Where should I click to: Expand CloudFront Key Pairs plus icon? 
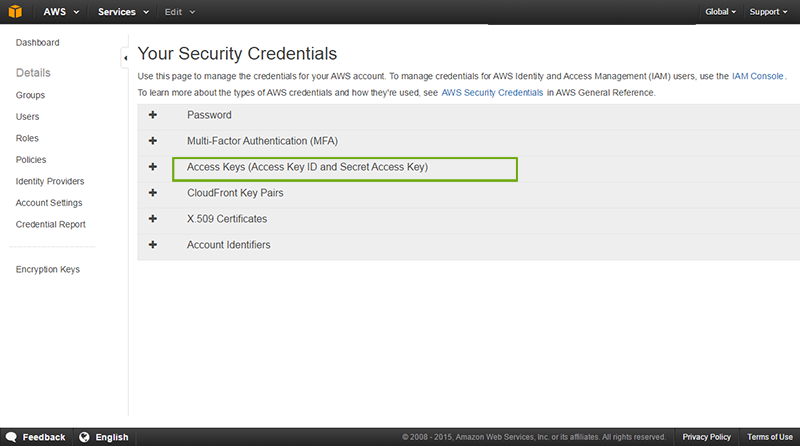(x=153, y=193)
